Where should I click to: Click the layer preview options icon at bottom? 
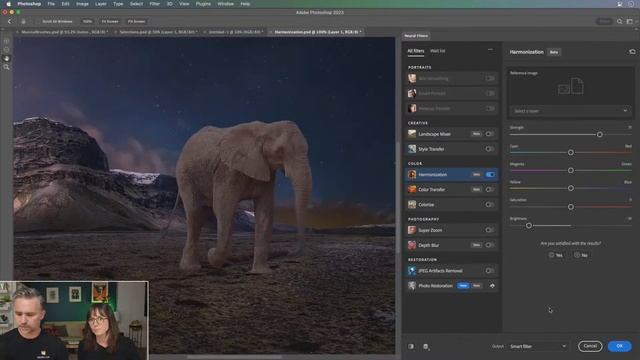[426, 347]
